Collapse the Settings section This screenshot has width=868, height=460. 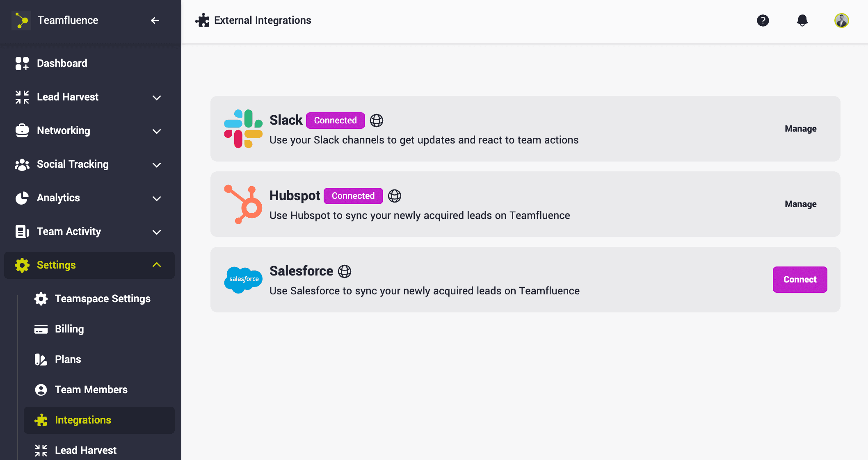156,265
